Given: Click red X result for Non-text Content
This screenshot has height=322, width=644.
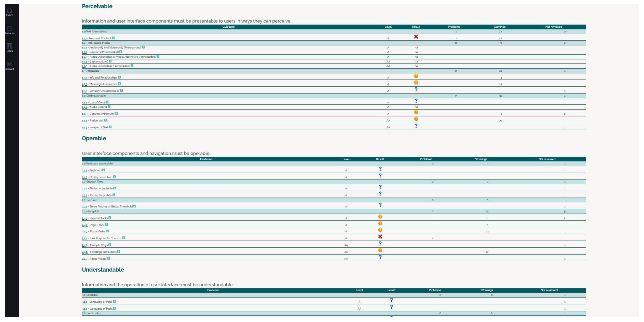Looking at the screenshot, I should coord(416,37).
